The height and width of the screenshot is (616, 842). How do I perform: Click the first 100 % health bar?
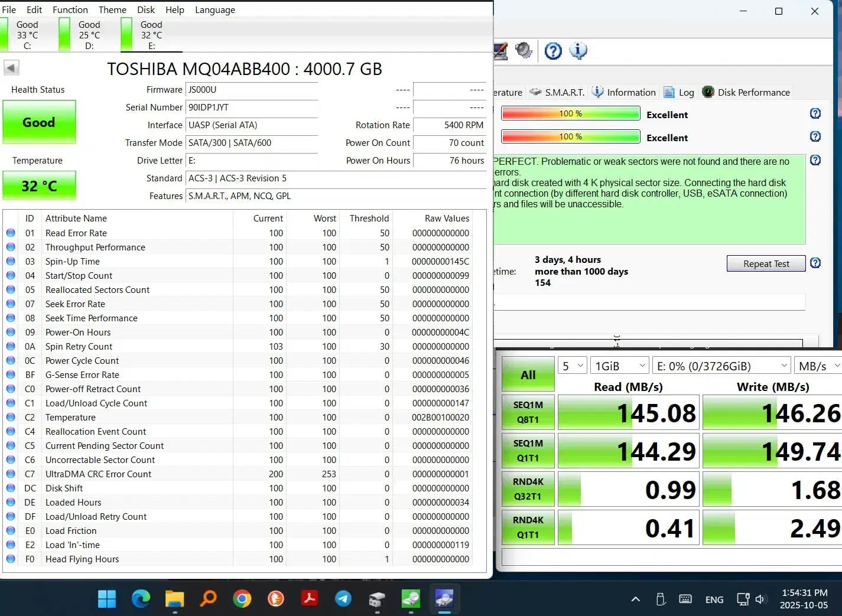pyautogui.click(x=570, y=113)
